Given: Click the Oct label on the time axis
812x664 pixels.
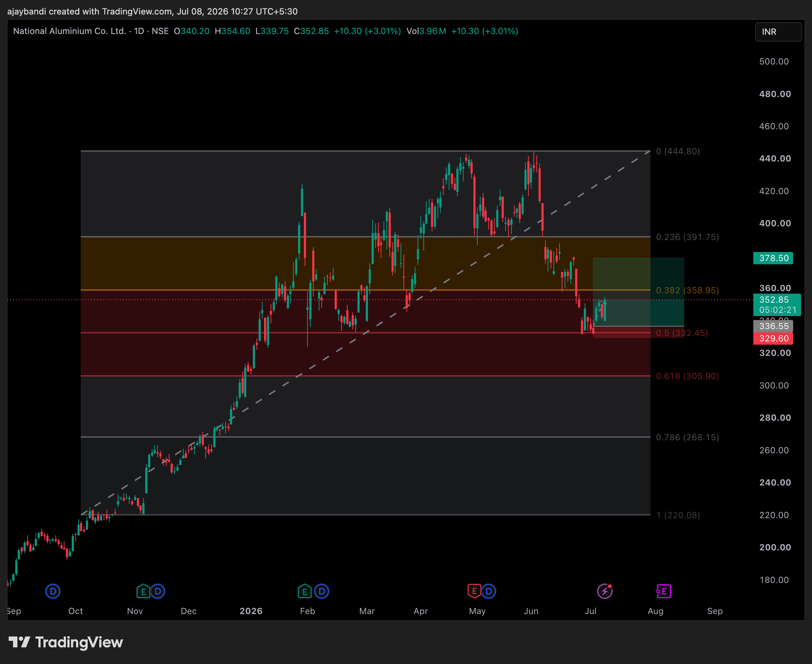Looking at the screenshot, I should (x=75, y=611).
